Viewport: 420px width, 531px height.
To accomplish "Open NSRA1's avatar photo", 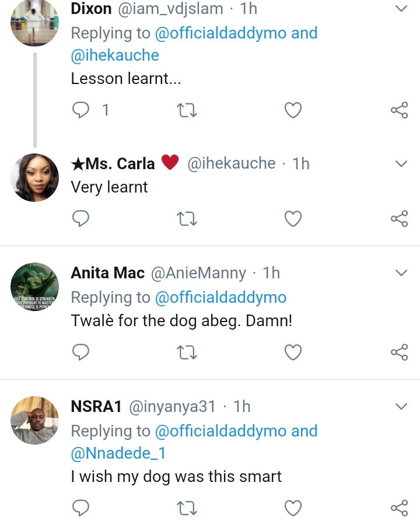I will 35,420.
